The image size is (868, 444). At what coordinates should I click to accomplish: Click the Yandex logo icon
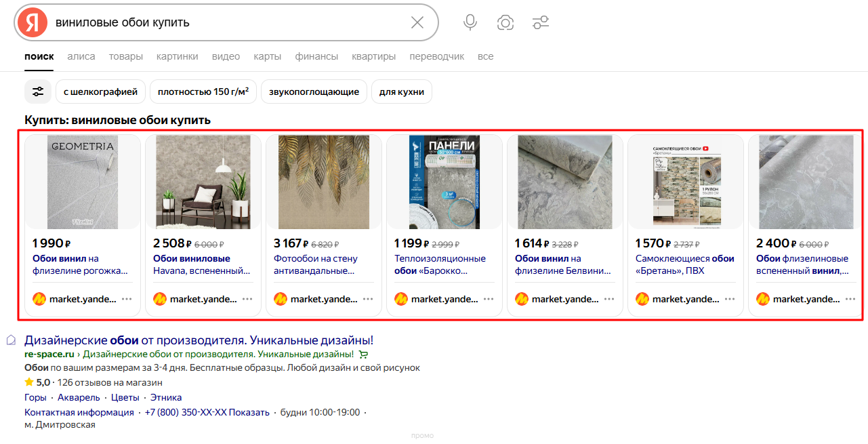click(32, 22)
